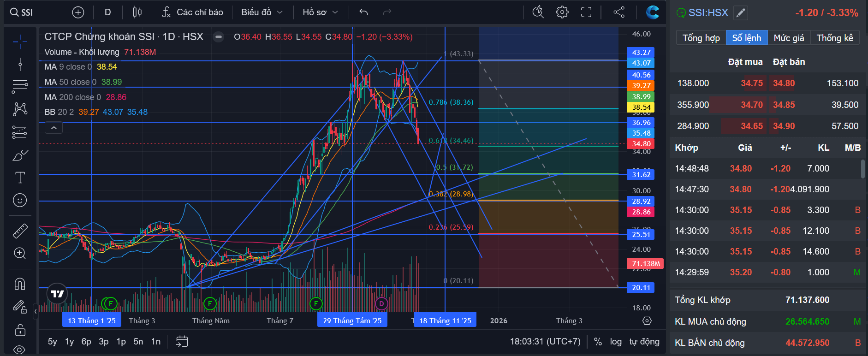Set range to 5n
This screenshot has height=356, width=868.
coord(138,342)
